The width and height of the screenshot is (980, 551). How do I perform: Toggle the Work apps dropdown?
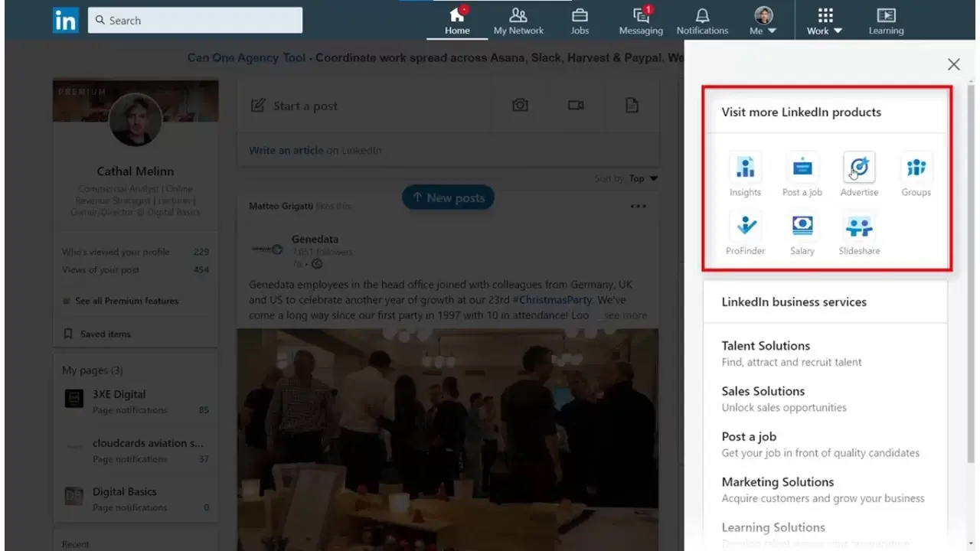pos(825,21)
